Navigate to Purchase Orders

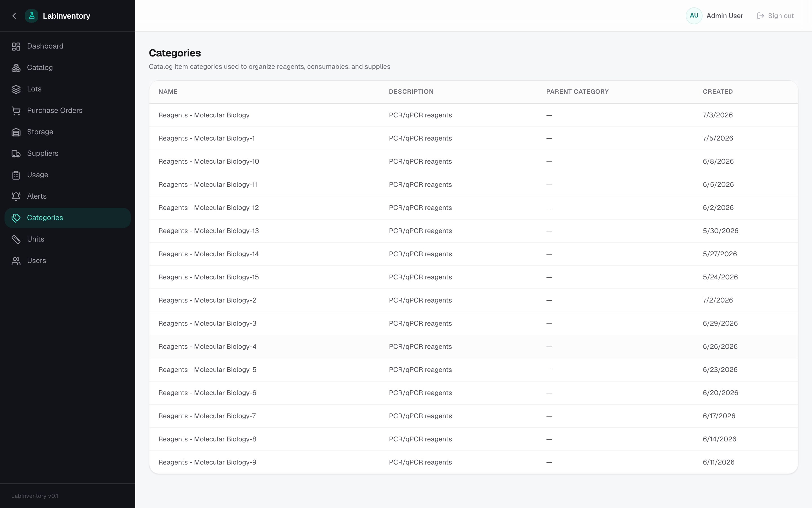[x=67, y=111]
